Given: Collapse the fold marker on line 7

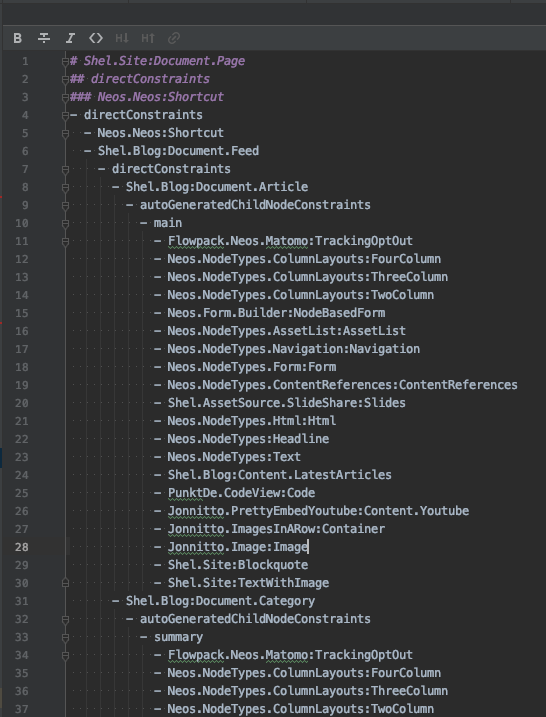Looking at the screenshot, I should tap(65, 169).
